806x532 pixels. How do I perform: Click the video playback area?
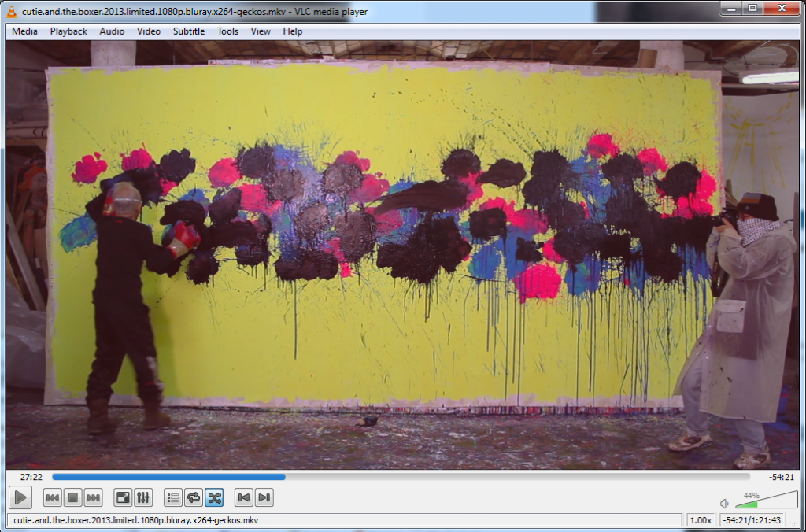pos(402,255)
